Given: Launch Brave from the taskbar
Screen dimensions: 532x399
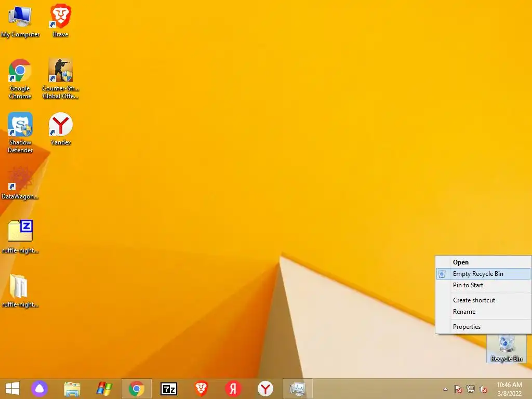Looking at the screenshot, I should (201, 389).
